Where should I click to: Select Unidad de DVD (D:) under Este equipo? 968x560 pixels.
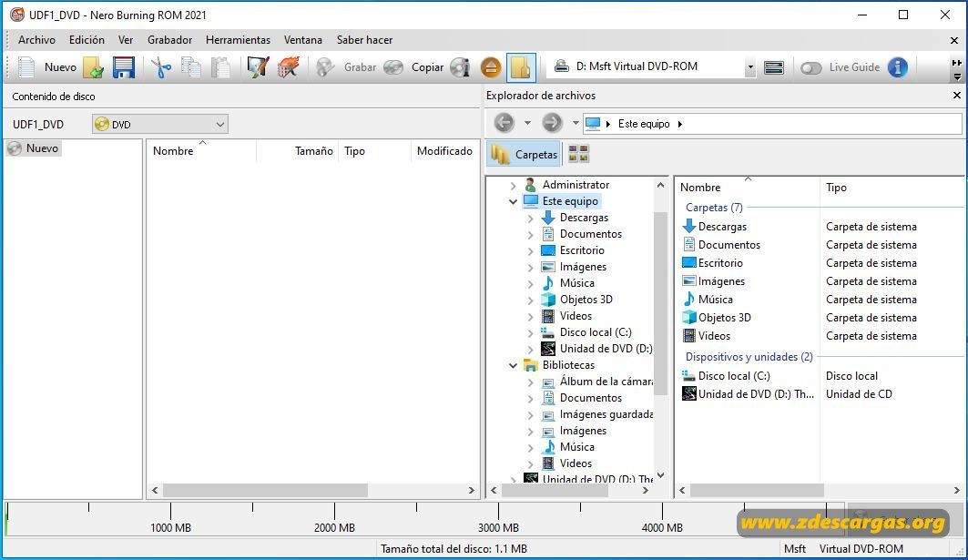point(596,348)
